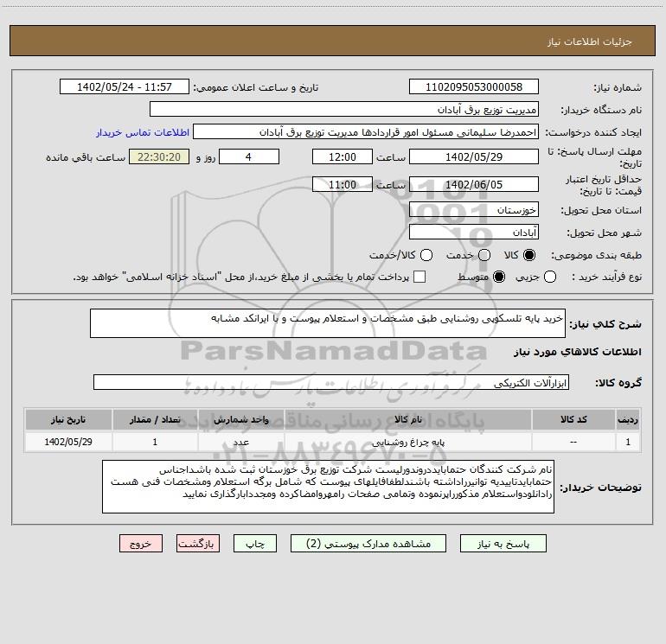Click the شرح کلی نیاز description box
Viewport: 666px width, 644px height.
click(328, 323)
